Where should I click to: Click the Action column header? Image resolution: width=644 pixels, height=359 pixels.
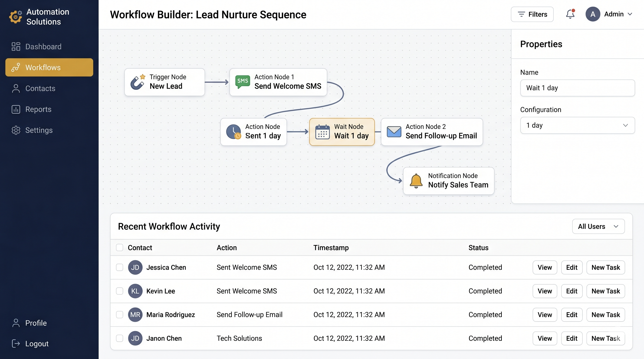pyautogui.click(x=227, y=248)
